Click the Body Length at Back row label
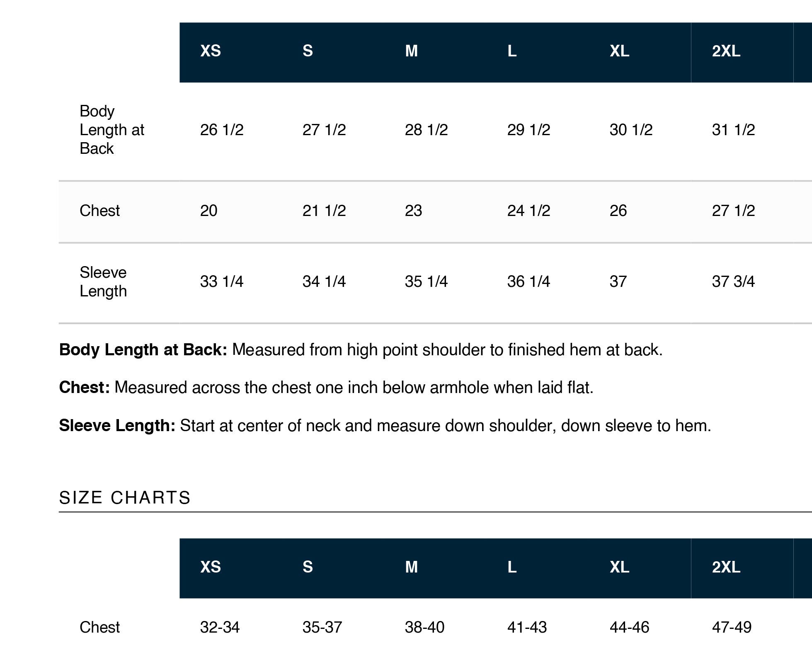The image size is (812, 655). 112,130
